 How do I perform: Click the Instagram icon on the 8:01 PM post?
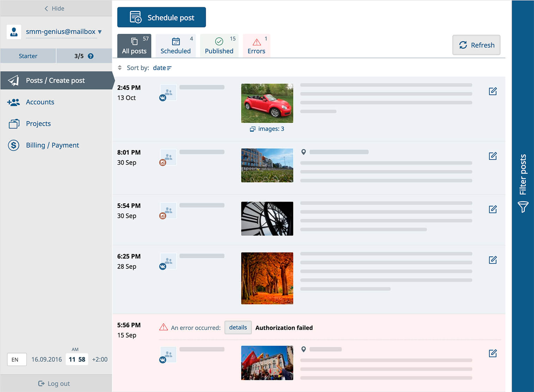pos(162,163)
